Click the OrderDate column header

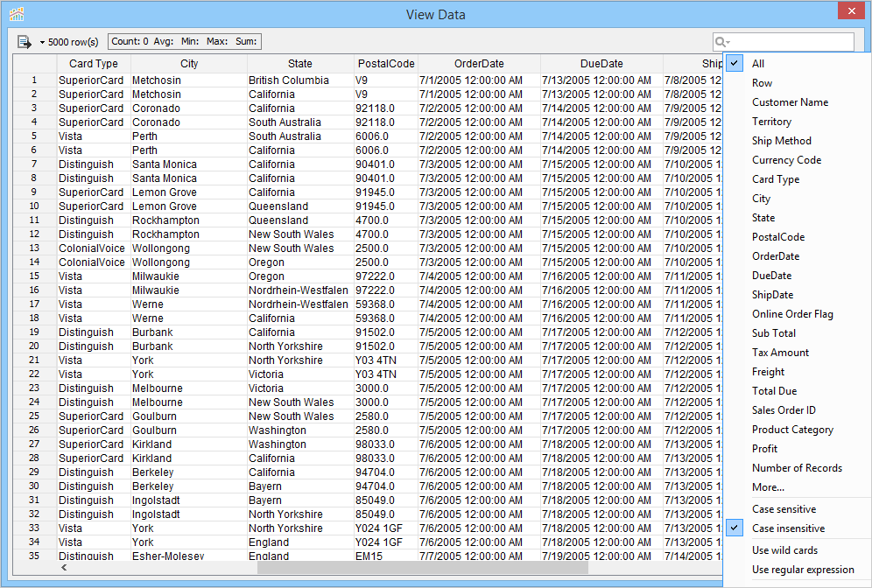479,63
